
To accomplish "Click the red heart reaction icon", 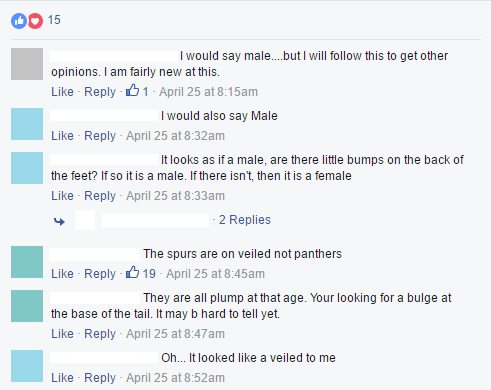I will click(x=35, y=21).
